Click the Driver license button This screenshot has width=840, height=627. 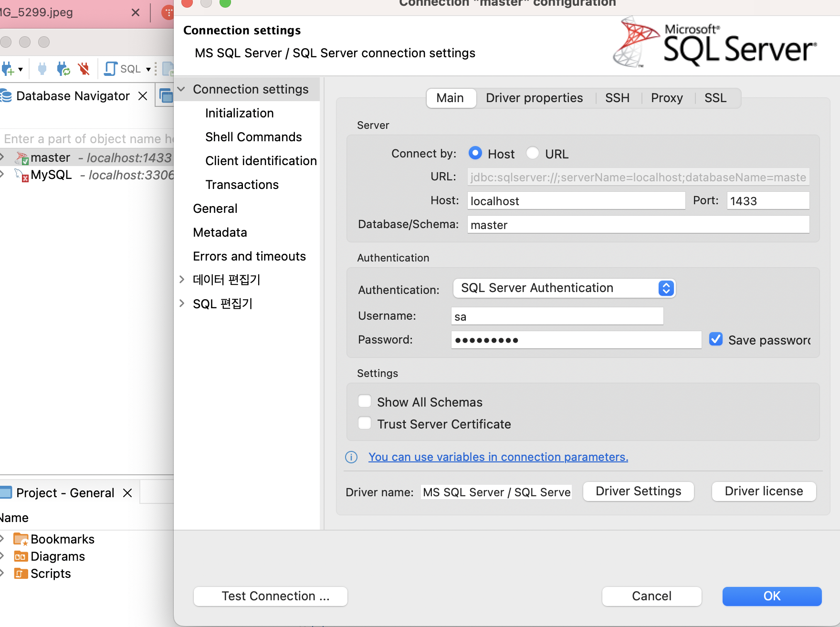764,491
